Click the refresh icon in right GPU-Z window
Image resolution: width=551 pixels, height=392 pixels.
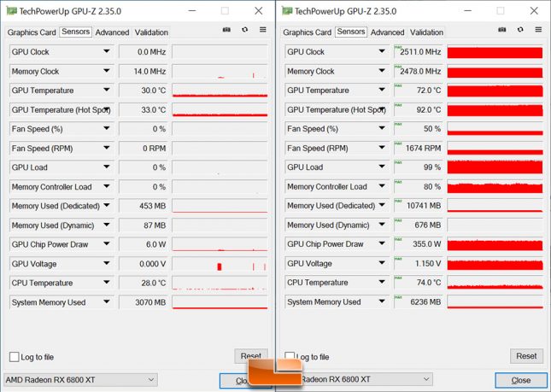(x=520, y=30)
